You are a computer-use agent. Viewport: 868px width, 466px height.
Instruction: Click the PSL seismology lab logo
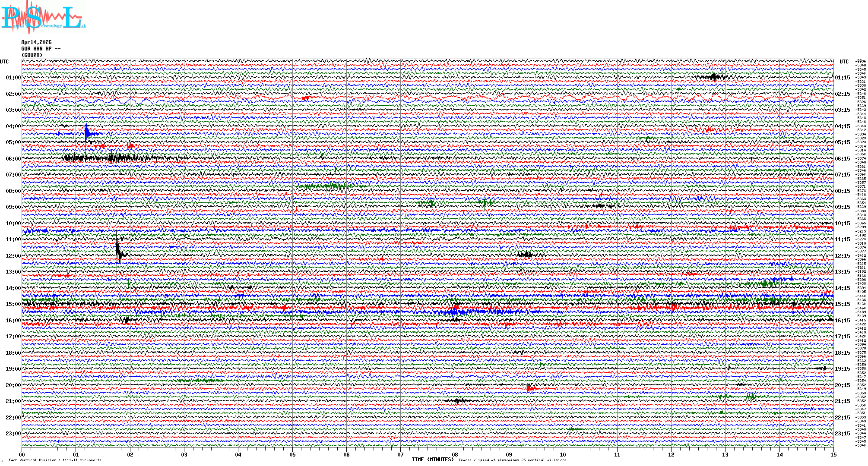point(42,17)
